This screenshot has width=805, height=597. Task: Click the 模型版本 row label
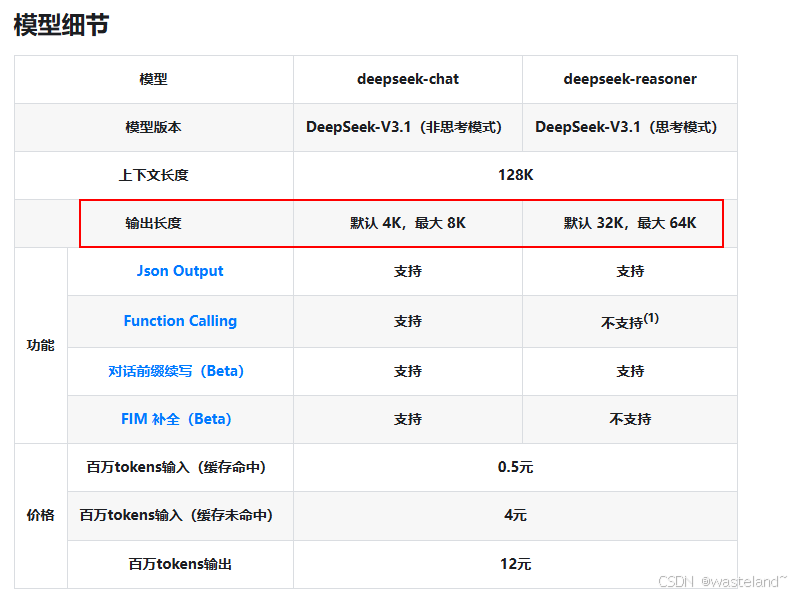(154, 127)
